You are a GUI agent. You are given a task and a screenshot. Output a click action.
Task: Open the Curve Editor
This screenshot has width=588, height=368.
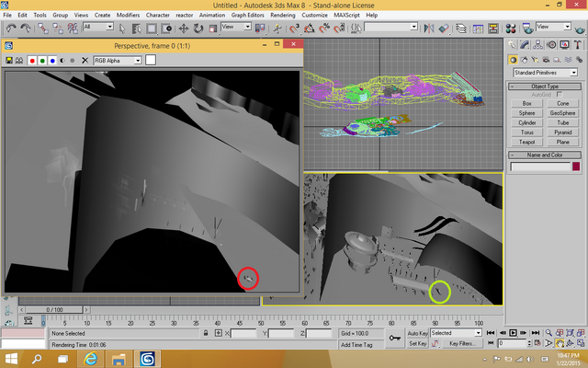(478, 29)
